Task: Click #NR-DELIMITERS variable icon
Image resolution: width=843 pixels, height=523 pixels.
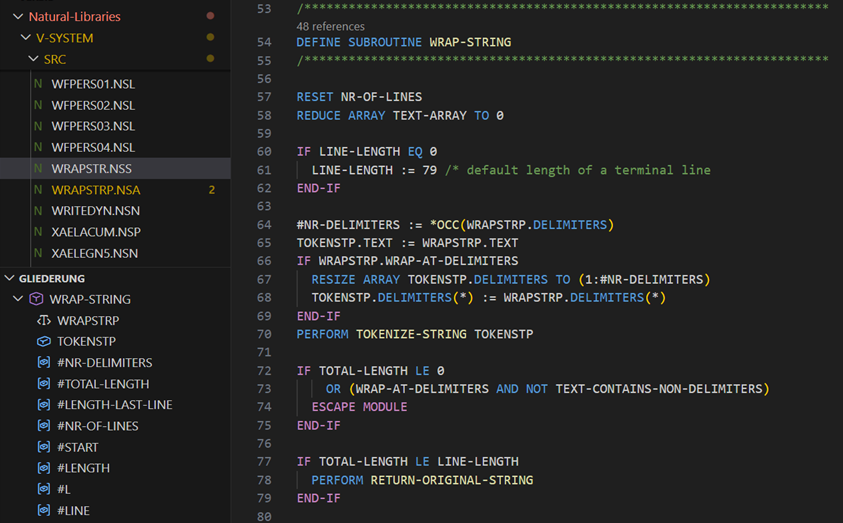Action: coord(44,362)
